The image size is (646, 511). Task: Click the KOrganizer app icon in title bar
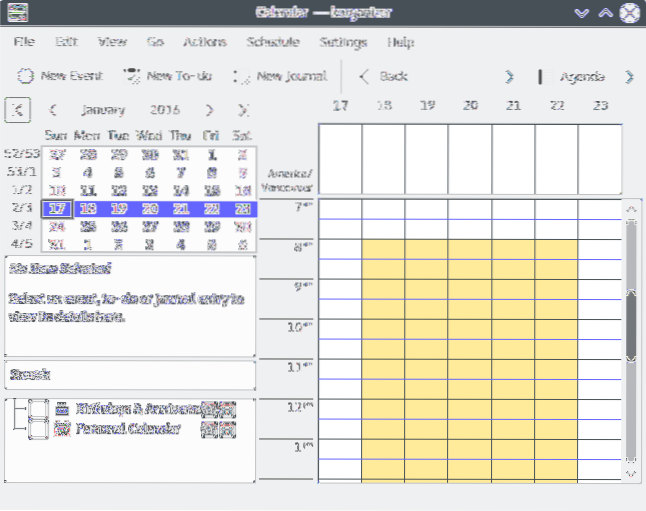17,13
